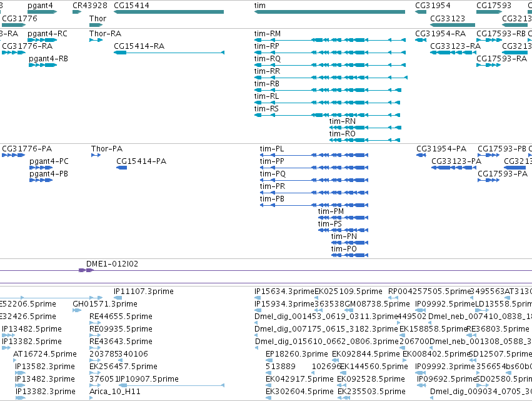Select the CG31954 gene glyph
Viewport: 532px width, 401px height.
pyautogui.click(x=421, y=12)
